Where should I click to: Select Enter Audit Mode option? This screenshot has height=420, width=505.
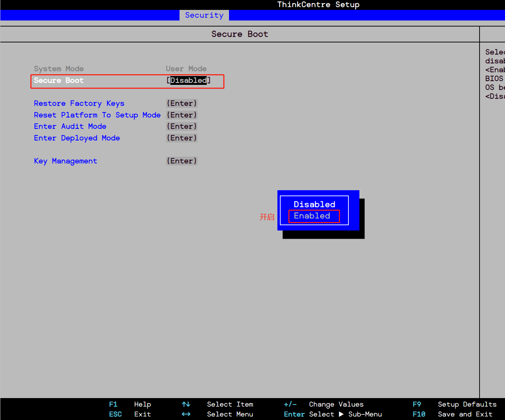click(x=70, y=127)
